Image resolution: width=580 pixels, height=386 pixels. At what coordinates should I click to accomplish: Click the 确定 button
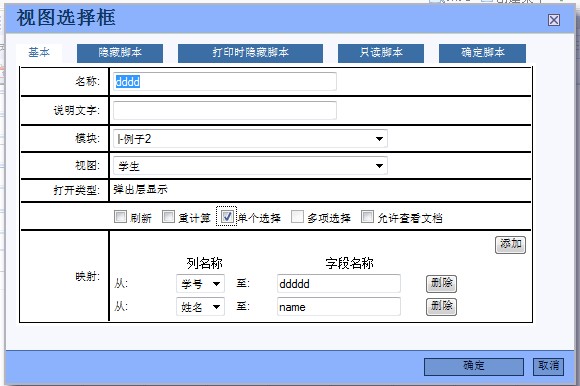coord(474,366)
